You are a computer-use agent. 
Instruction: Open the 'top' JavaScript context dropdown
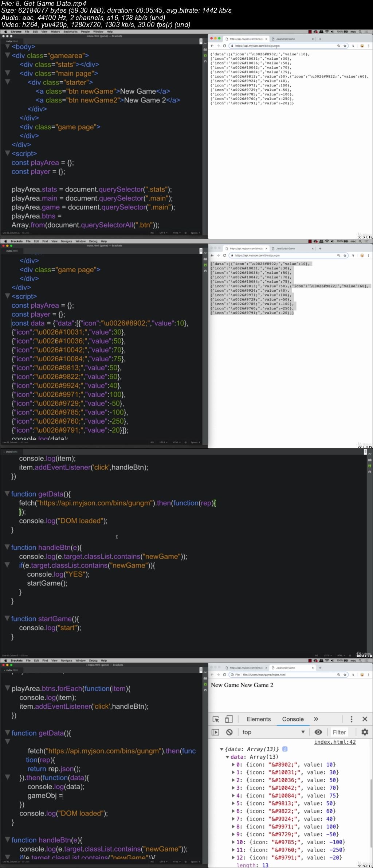pyautogui.click(x=273, y=732)
